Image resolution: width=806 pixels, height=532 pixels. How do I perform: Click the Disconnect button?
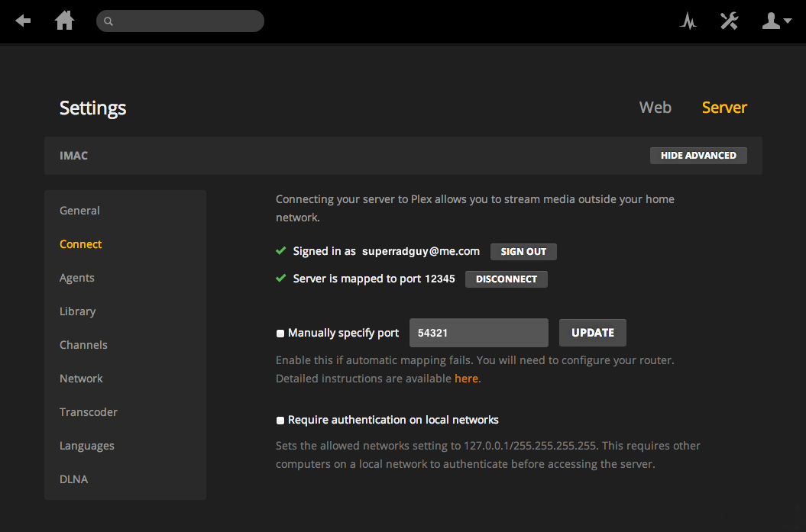(x=507, y=279)
